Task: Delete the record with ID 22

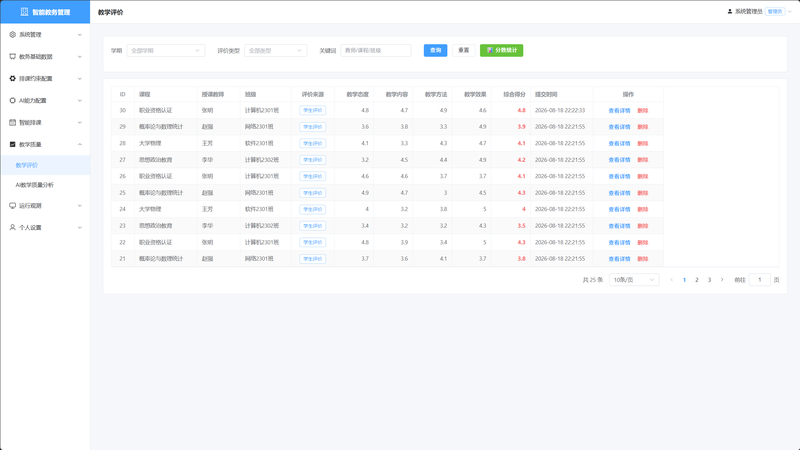Action: pos(642,242)
